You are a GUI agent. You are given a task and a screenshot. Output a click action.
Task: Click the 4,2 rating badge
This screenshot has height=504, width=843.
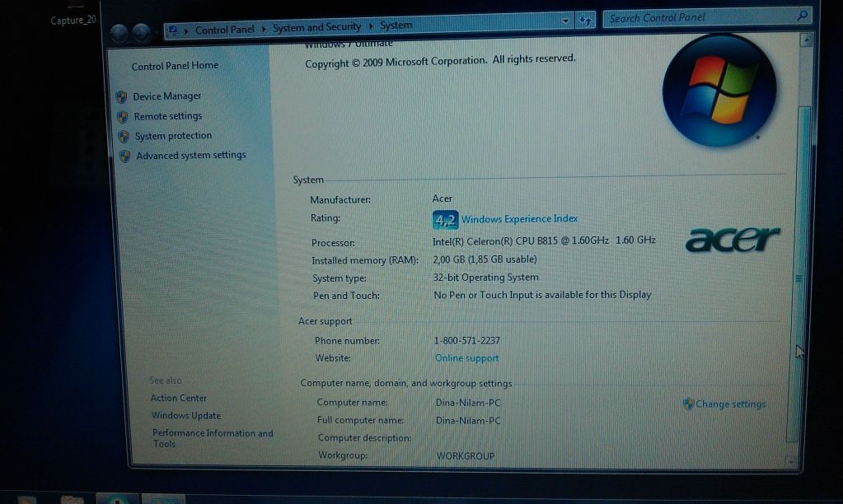(445, 220)
